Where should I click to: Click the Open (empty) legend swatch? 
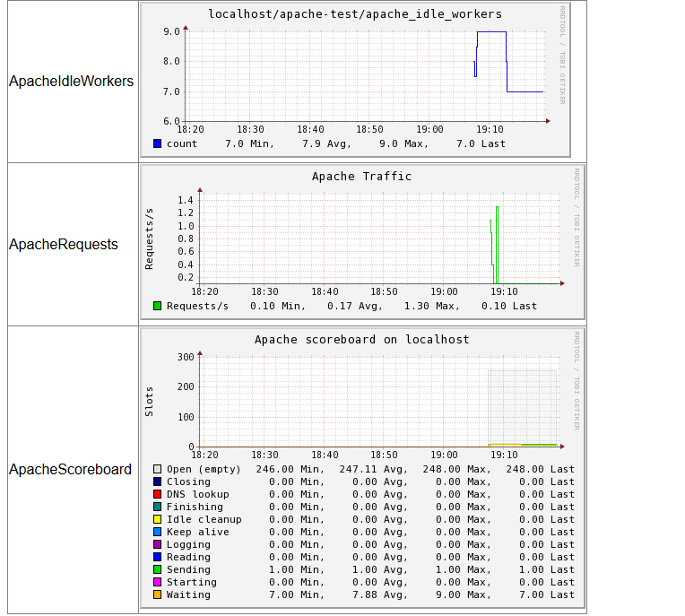(x=157, y=469)
